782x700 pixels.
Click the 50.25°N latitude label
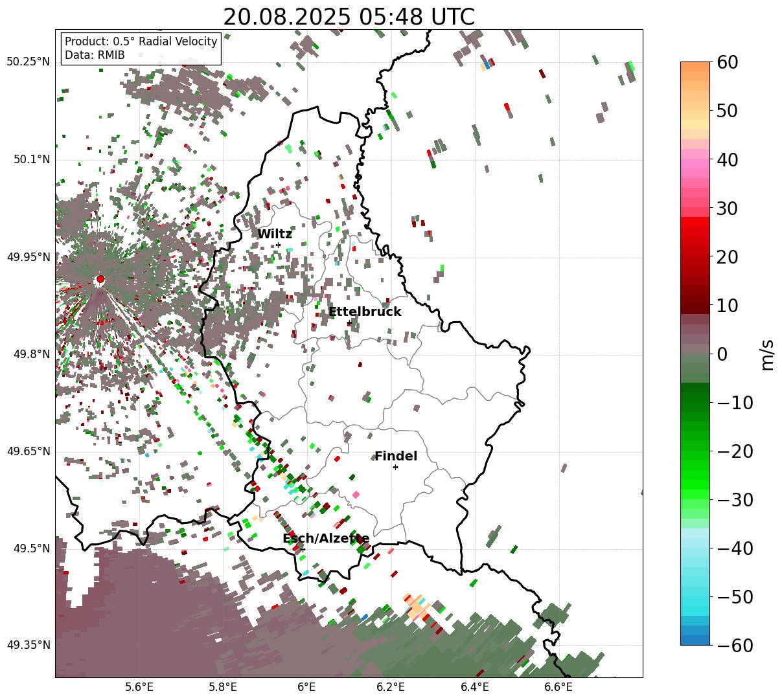(x=28, y=62)
